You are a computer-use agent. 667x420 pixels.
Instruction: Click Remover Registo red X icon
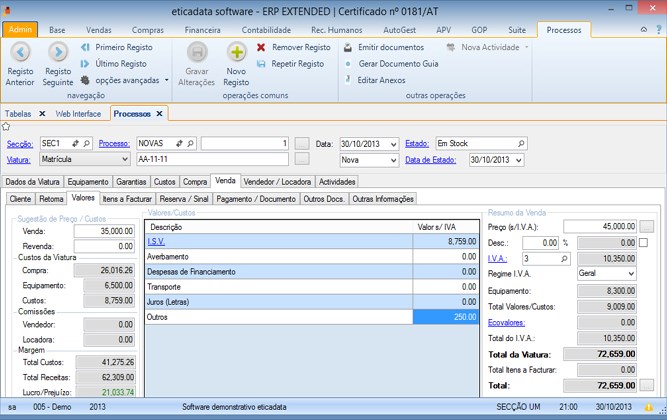tap(261, 47)
